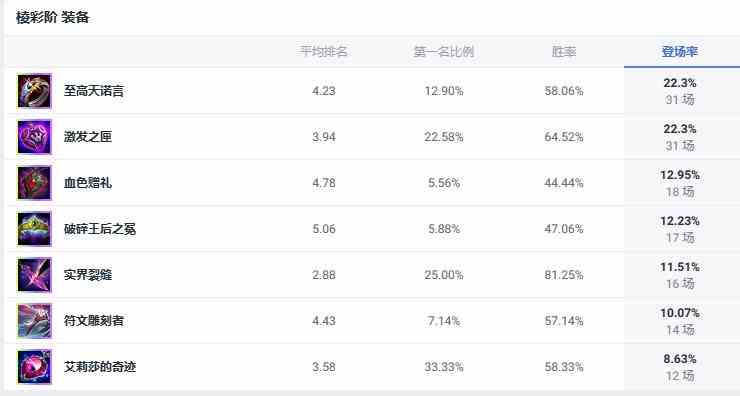
Task: Click the 实界裂缝 item icon
Action: pos(34,275)
